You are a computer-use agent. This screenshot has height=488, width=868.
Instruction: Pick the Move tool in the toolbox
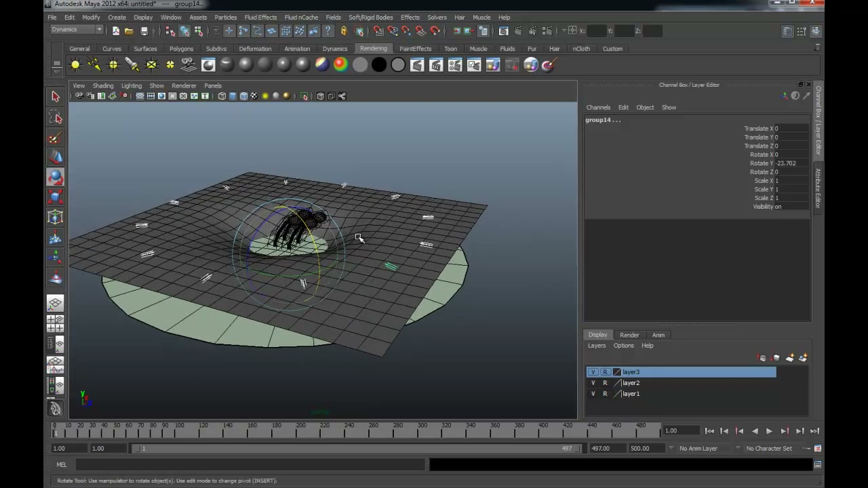click(56, 158)
